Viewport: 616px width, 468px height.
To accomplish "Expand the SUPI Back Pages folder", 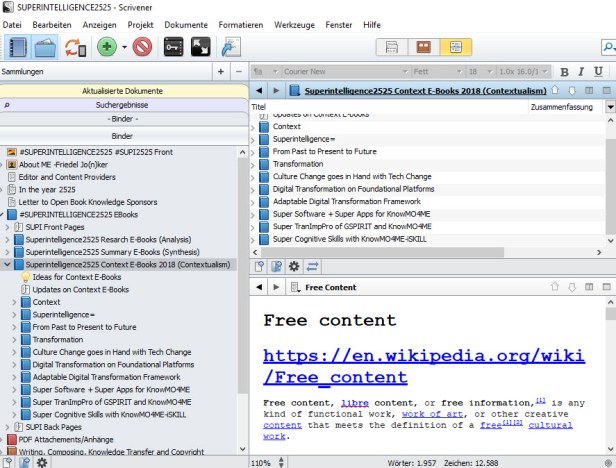I will [x=7, y=426].
